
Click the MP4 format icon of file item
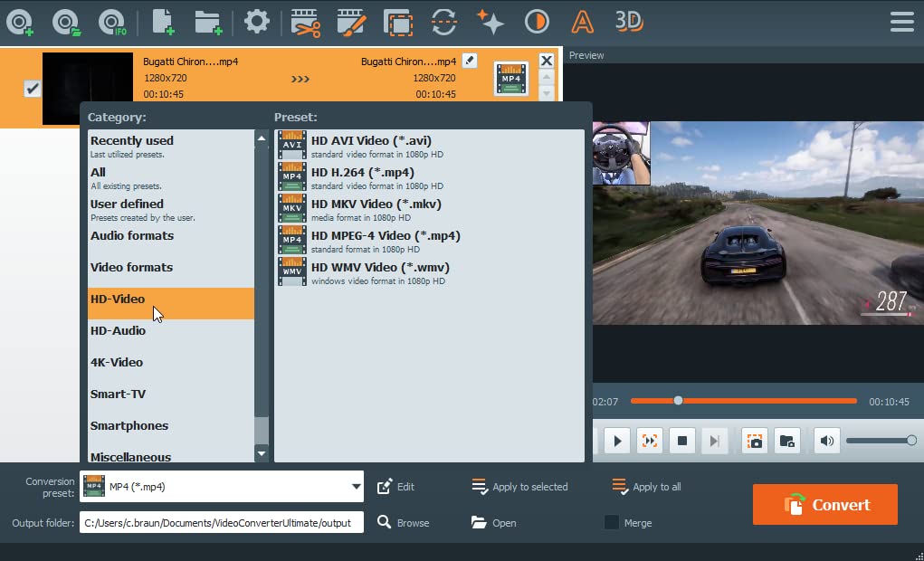tap(511, 79)
